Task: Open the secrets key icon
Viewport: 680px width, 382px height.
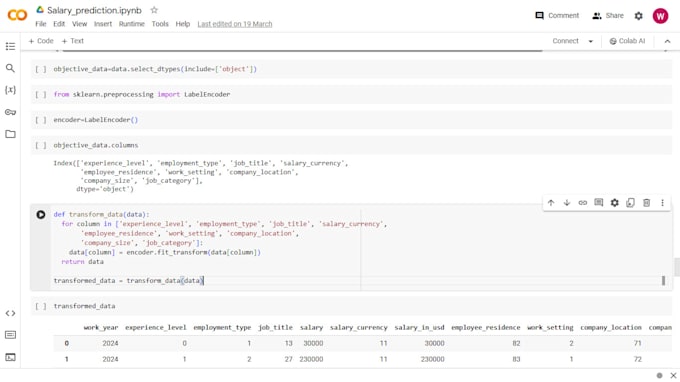Action: coord(10,112)
